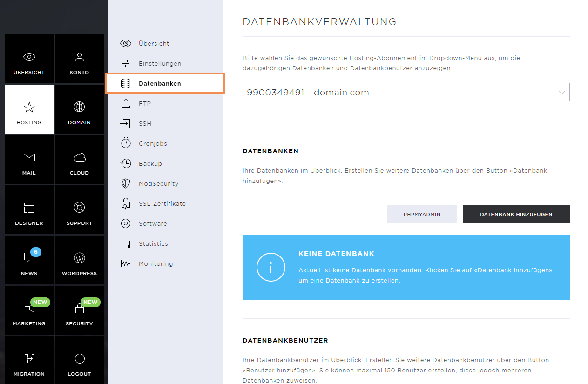Open the Software menu entry
Image resolution: width=588 pixels, height=384 pixels.
[x=153, y=223]
